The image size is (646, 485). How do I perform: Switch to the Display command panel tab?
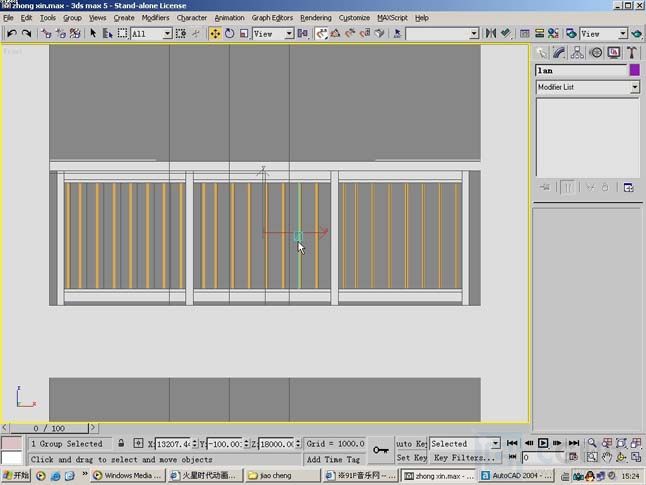[614, 52]
